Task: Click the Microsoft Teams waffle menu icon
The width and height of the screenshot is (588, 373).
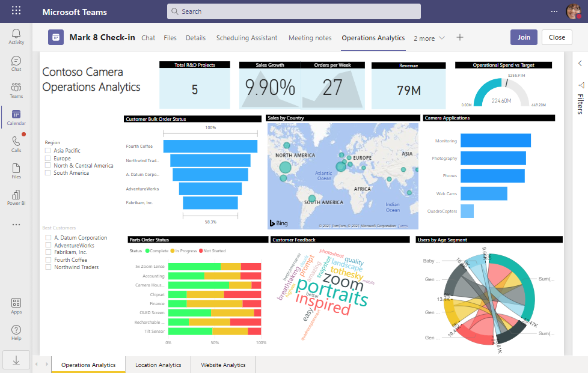Action: [x=16, y=11]
